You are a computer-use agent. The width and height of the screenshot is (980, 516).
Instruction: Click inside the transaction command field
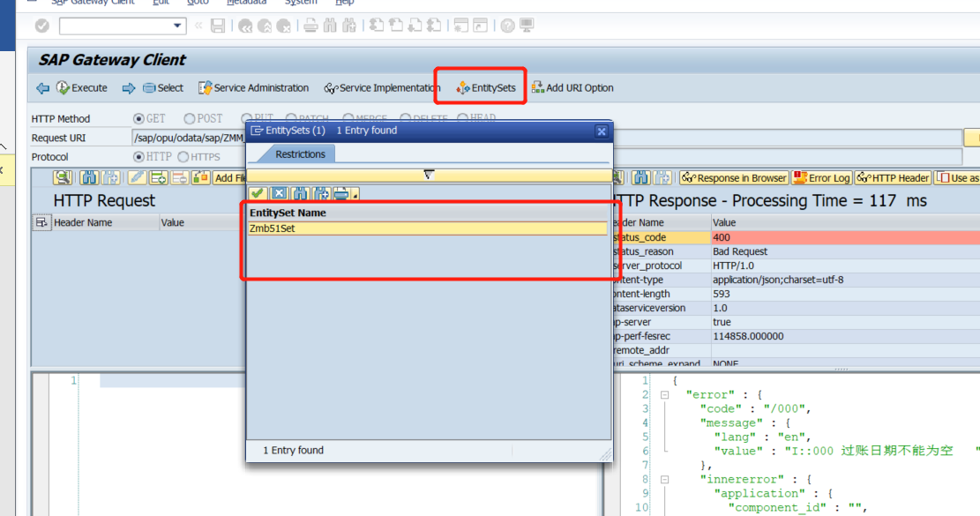(116, 26)
